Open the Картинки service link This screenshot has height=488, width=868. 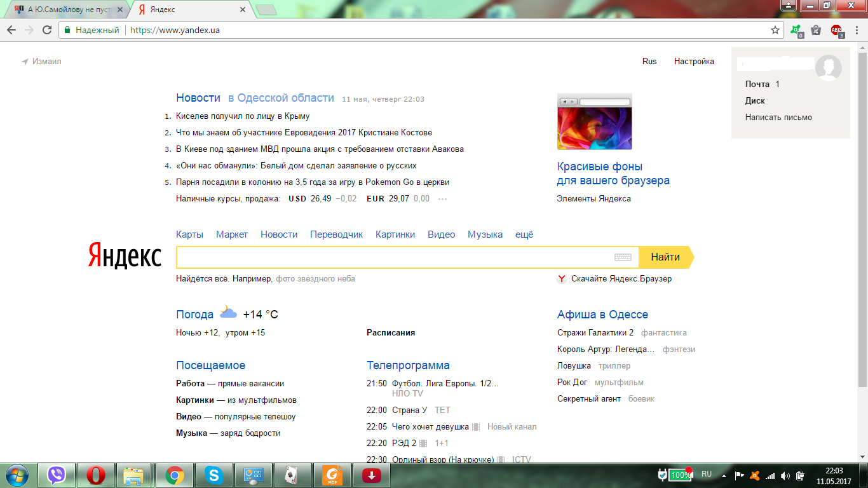point(395,234)
